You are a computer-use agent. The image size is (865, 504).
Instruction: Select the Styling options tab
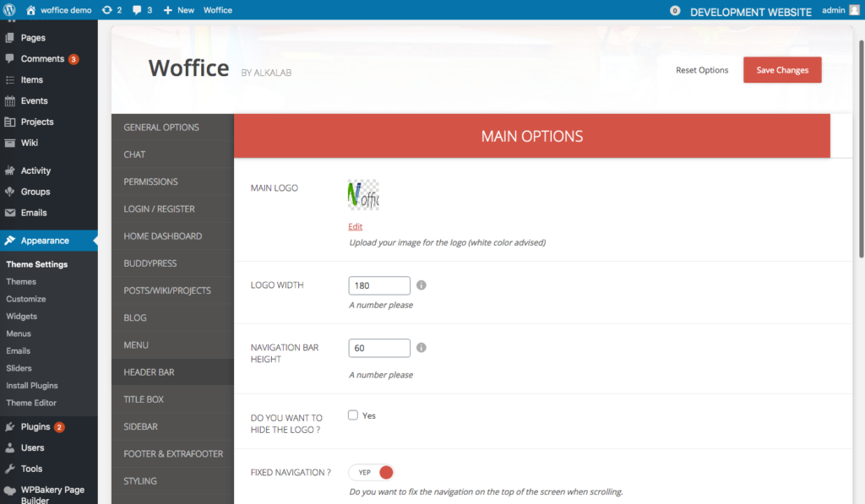coord(140,481)
